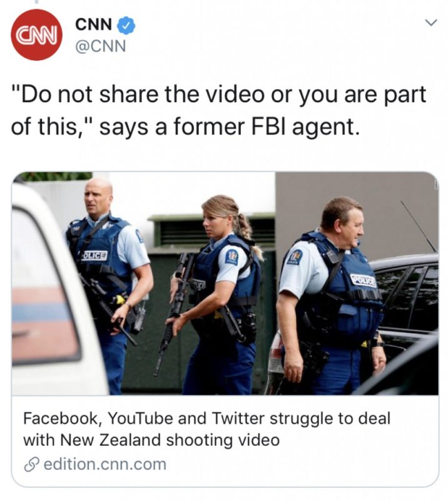The width and height of the screenshot is (448, 501).
Task: Visit the @CNN handle link
Action: (100, 46)
